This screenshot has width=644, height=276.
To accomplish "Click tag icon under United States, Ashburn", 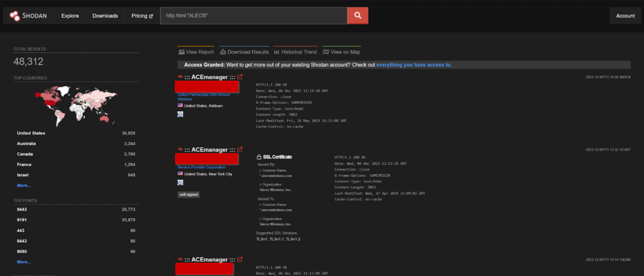I will pos(180,114).
